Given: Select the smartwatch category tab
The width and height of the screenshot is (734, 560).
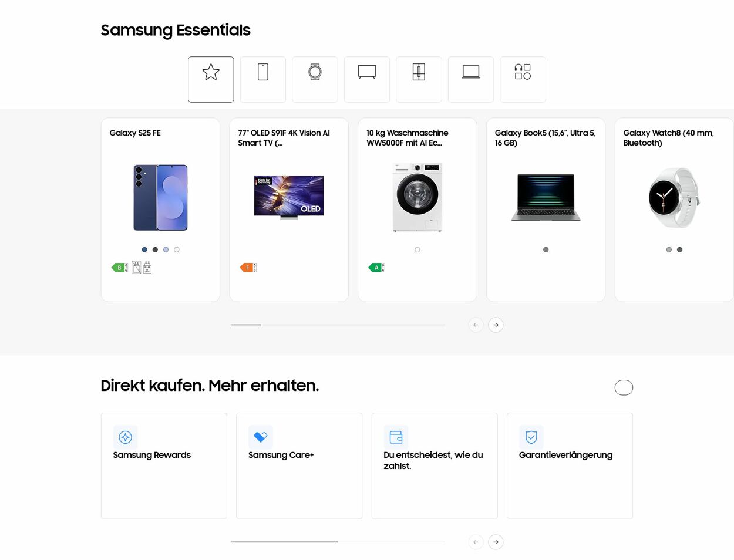Looking at the screenshot, I should (x=315, y=79).
